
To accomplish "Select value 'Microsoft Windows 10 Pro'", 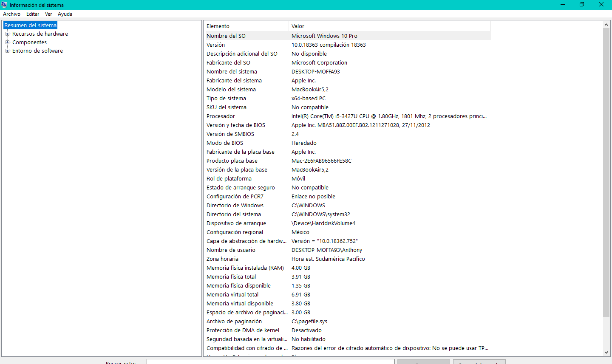I will pos(324,36).
